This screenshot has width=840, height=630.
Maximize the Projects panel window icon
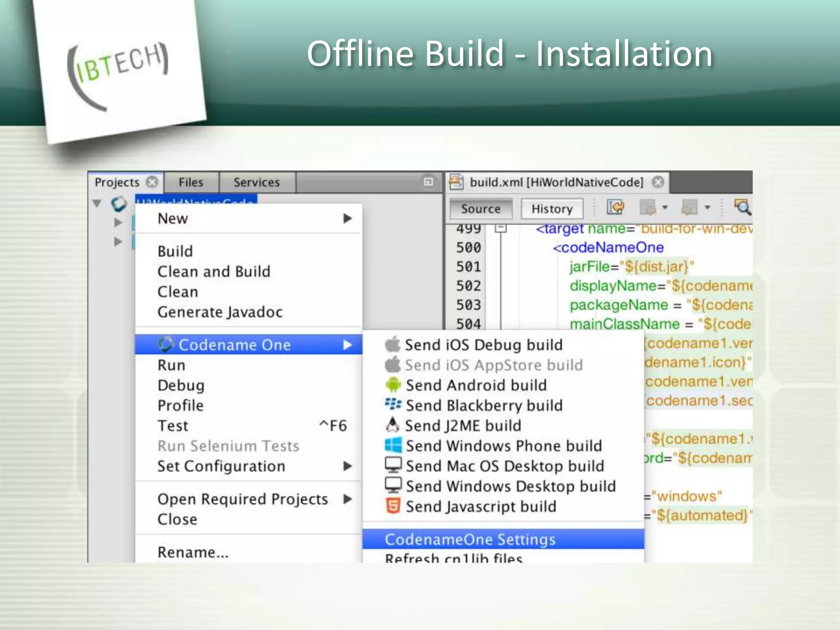(428, 182)
